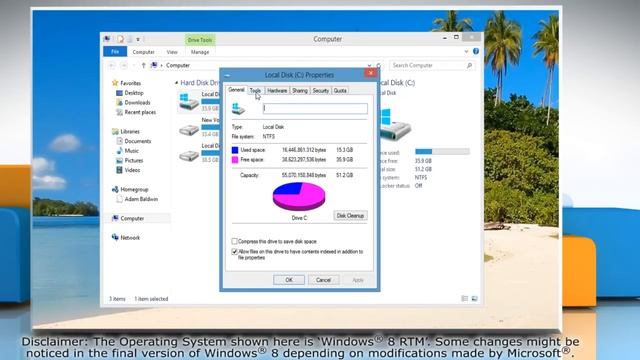Click the drive label text field
The width and height of the screenshot is (640, 360).
(315, 108)
